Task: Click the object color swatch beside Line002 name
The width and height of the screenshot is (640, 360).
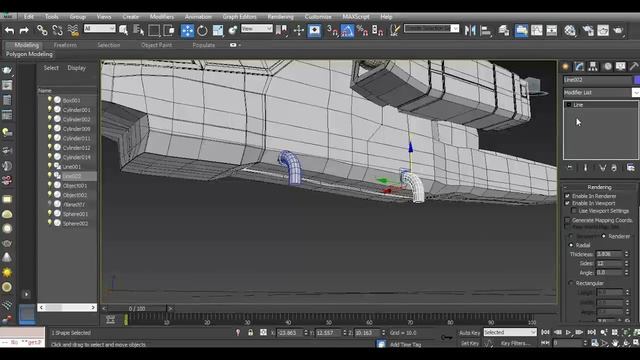Action: coord(636,80)
